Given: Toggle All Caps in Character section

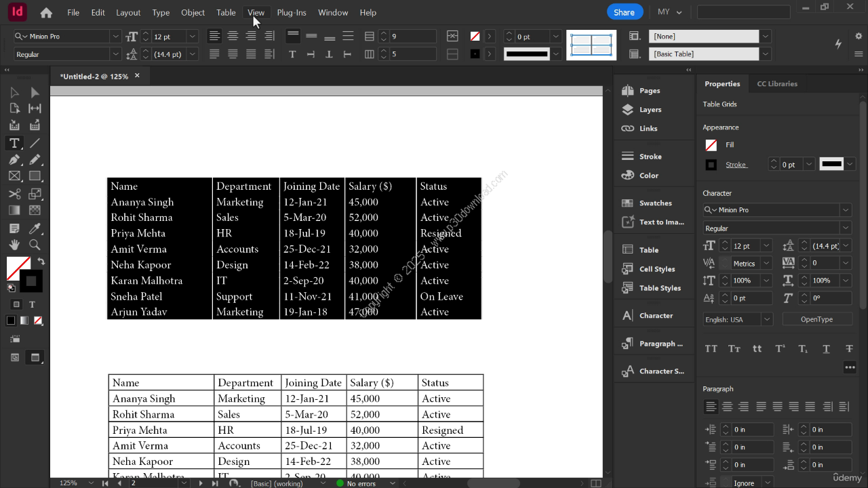Looking at the screenshot, I should pos(711,349).
